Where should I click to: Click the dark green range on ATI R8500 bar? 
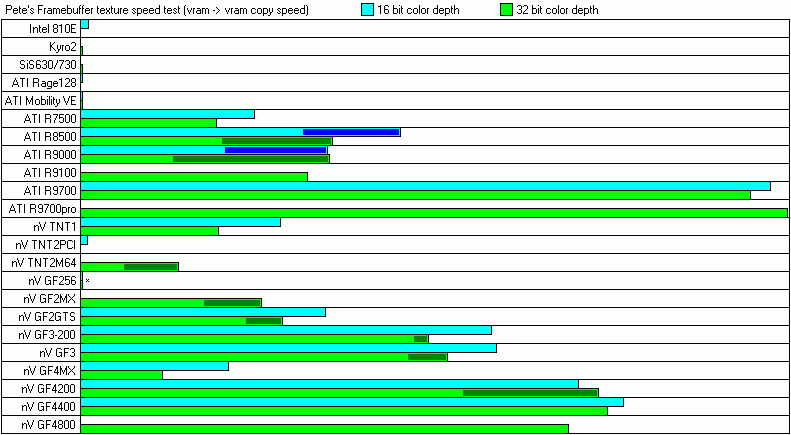point(276,141)
